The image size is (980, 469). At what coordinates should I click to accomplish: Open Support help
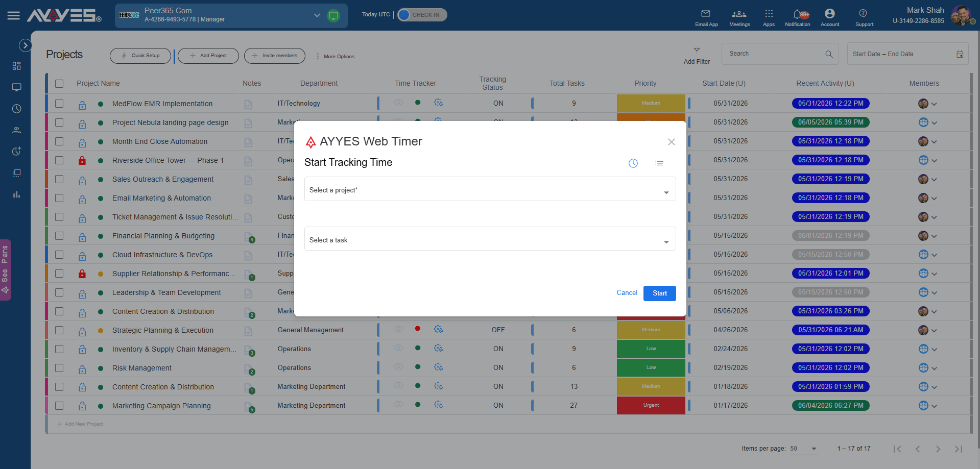point(864,17)
